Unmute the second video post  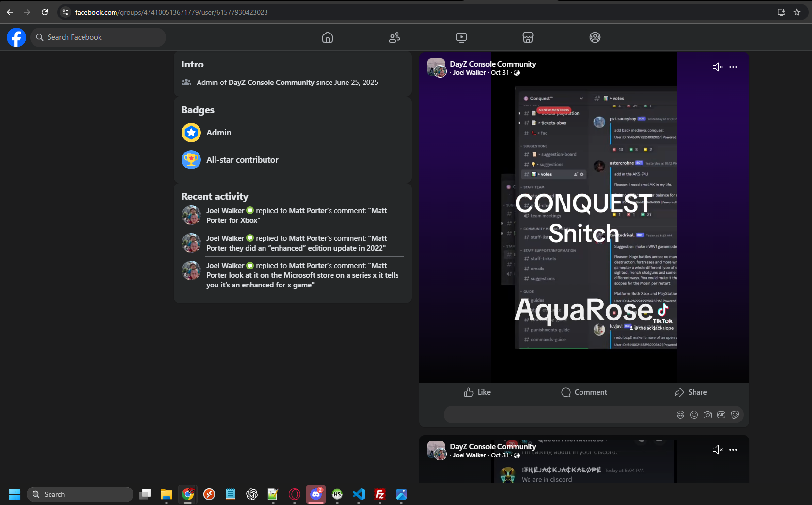(717, 450)
